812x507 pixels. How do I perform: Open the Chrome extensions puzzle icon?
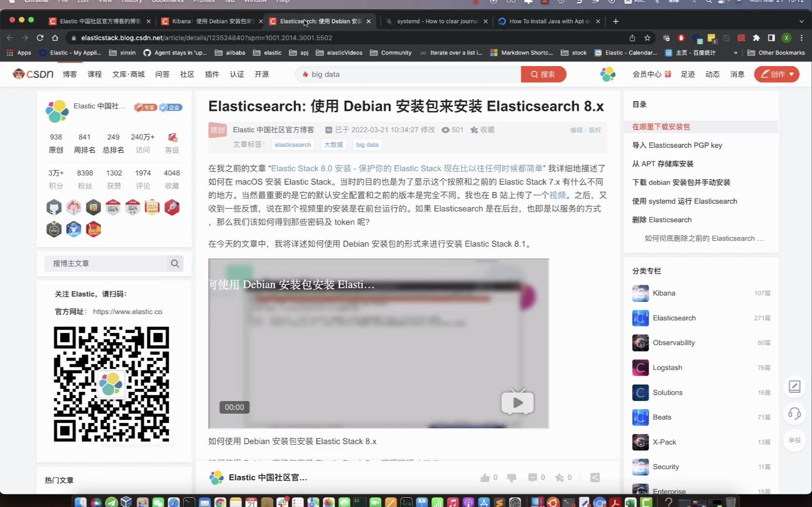(x=756, y=38)
